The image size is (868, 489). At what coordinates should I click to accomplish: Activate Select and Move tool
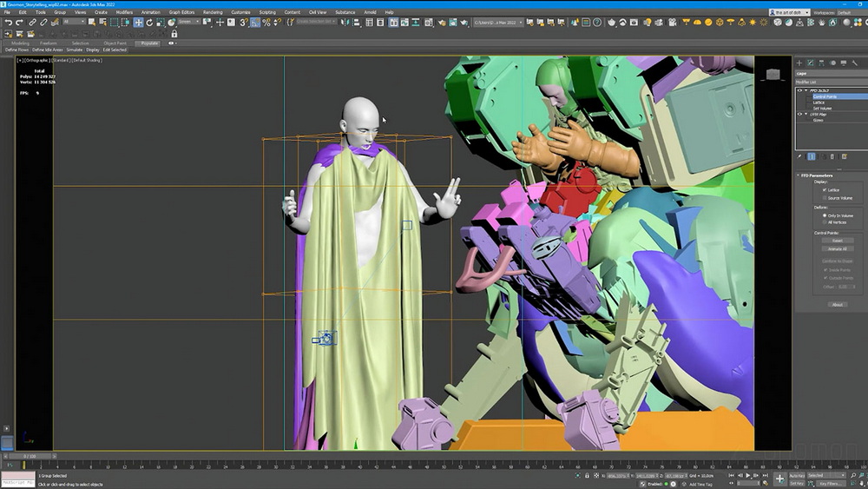click(138, 23)
